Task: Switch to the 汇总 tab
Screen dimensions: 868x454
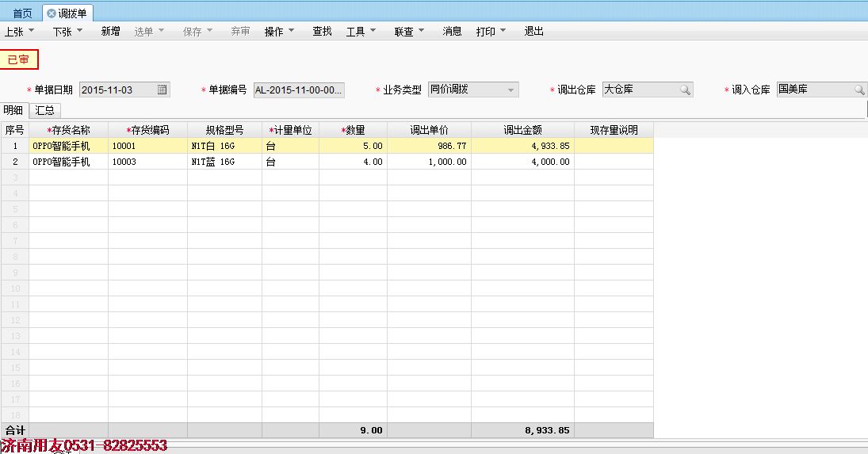Action: click(x=45, y=110)
